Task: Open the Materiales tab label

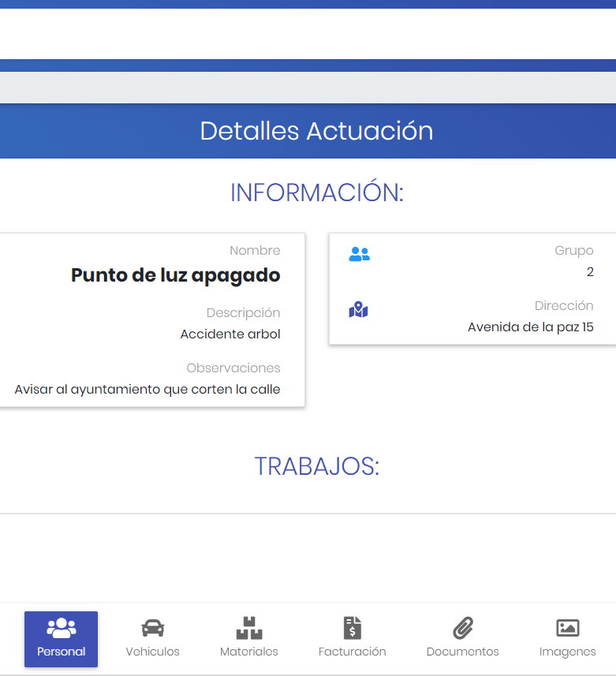Action: [x=249, y=652]
